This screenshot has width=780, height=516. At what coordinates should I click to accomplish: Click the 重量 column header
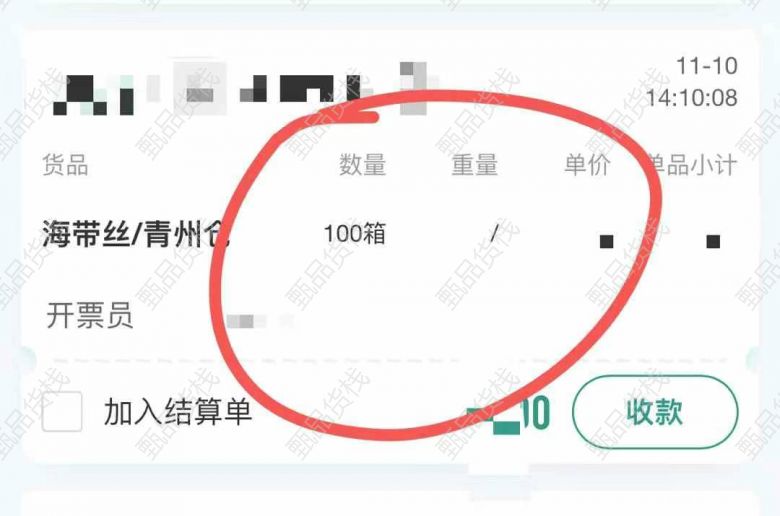475,165
